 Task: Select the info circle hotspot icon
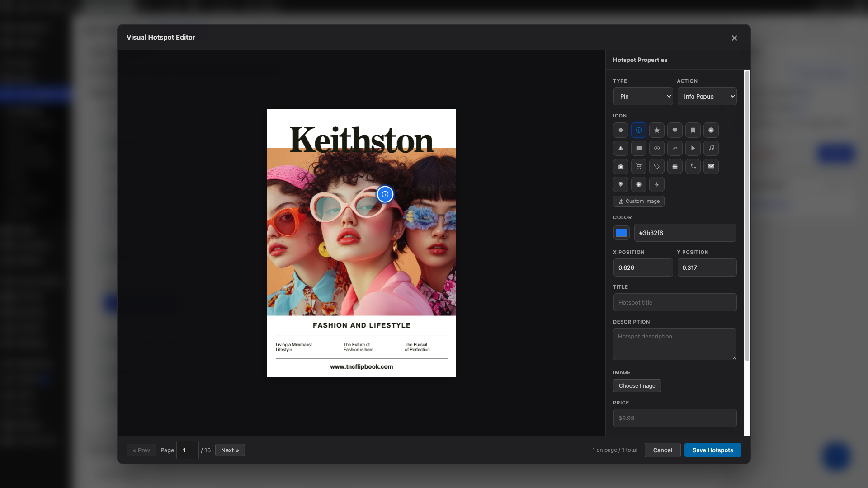639,130
